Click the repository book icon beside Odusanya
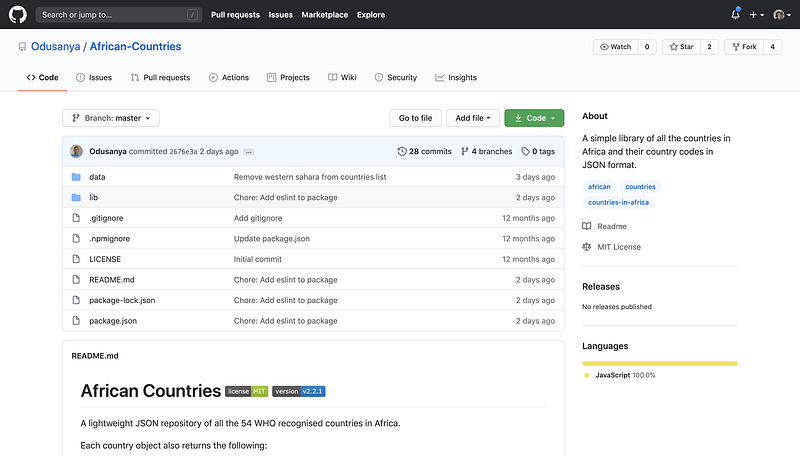800x456 pixels. tap(22, 47)
